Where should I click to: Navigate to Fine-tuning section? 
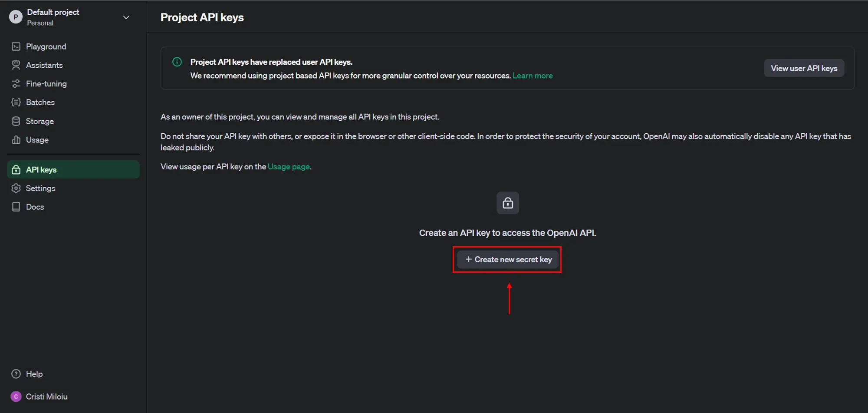click(x=73, y=84)
